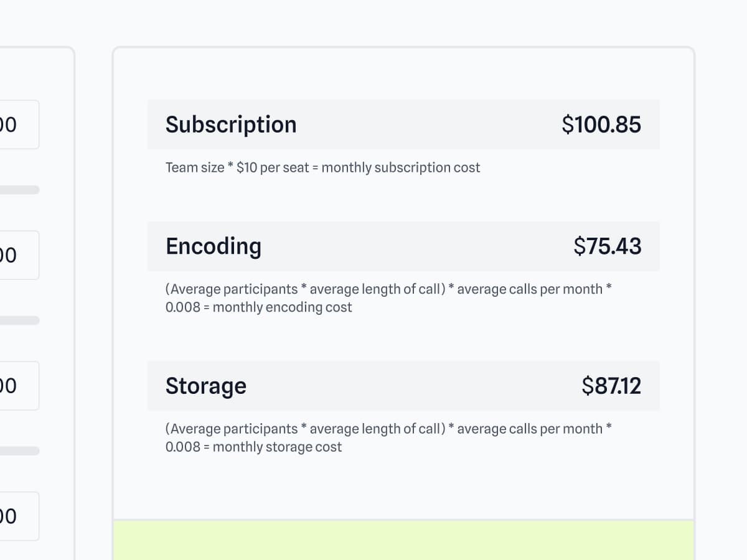The width and height of the screenshot is (747, 560).
Task: Click the slider track below the second input
Action: pos(19,320)
